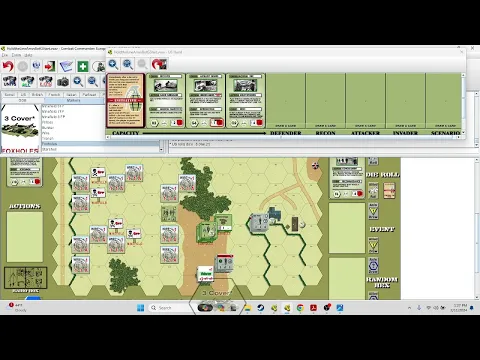Open Chrome from the taskbar
This screenshot has height=360, width=480.
coord(300,308)
